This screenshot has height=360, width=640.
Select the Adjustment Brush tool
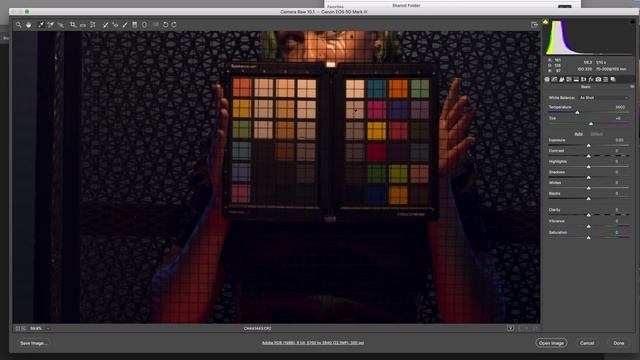125,25
